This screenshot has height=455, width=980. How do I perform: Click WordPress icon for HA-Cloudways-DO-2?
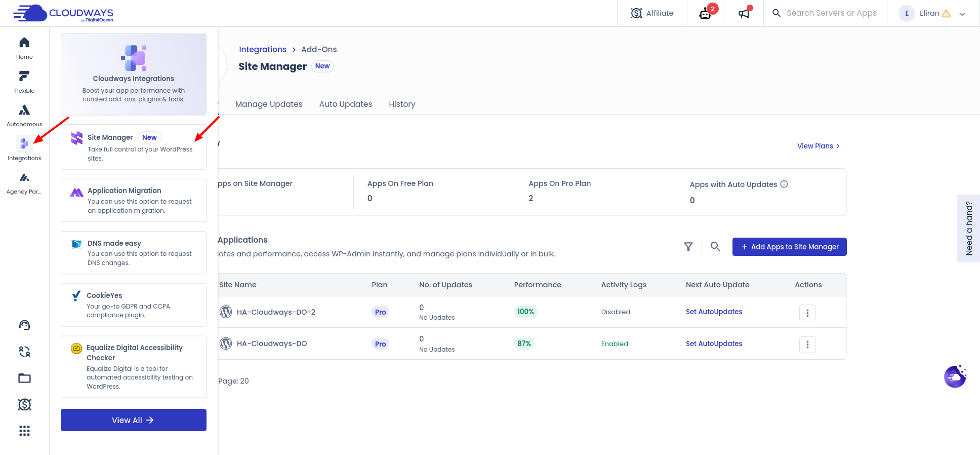click(x=226, y=312)
